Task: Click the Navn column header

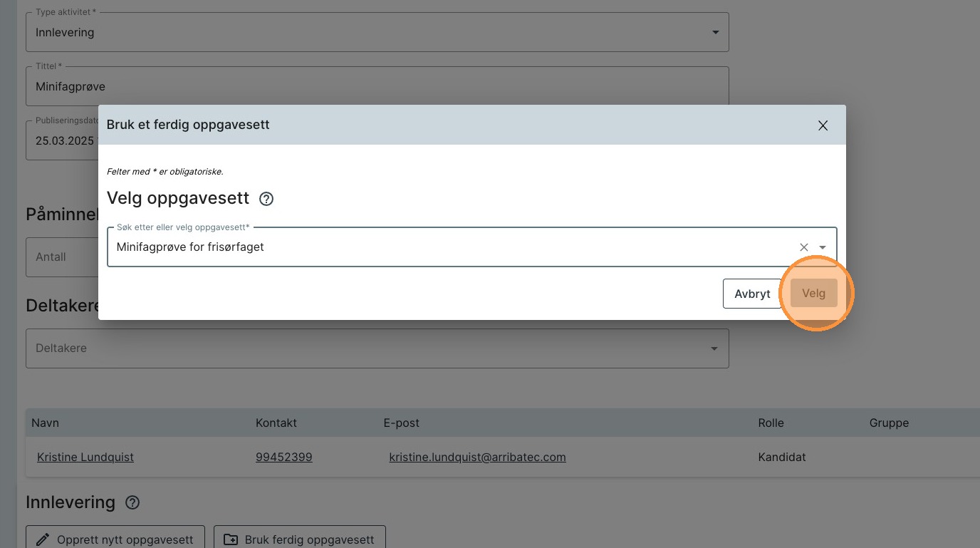Action: [45, 423]
